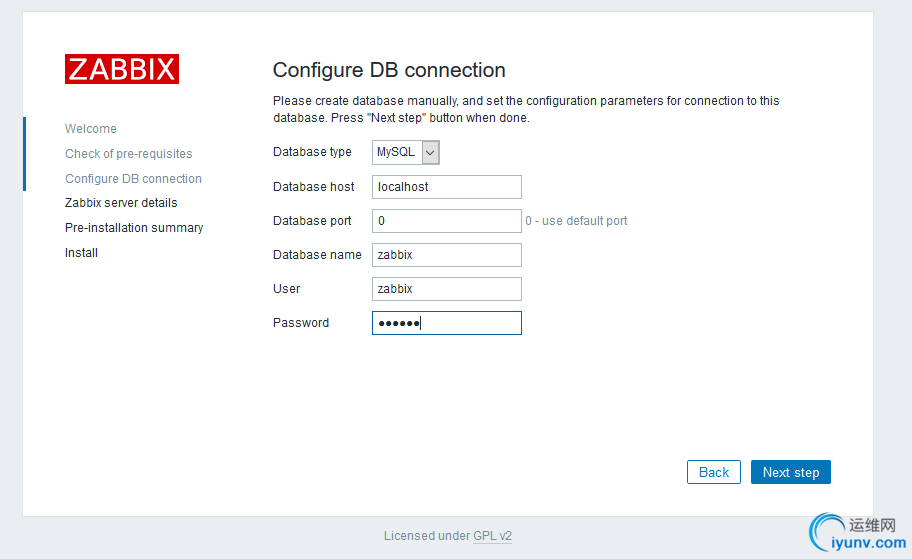Click the iyunv watermark logo
The width and height of the screenshot is (912, 559).
[859, 533]
